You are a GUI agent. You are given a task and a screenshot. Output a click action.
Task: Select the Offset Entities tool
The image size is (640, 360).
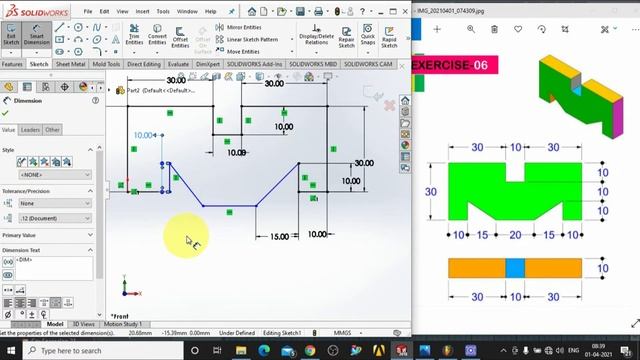[180, 37]
